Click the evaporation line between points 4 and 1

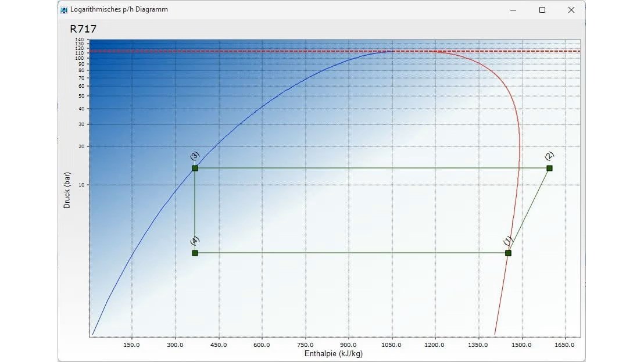pos(349,253)
